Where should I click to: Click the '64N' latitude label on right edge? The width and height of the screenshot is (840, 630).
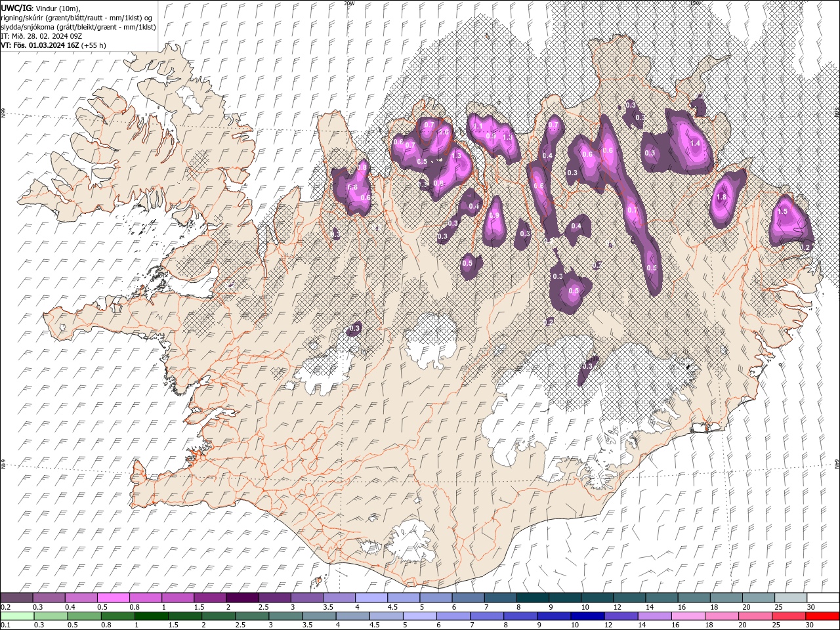click(837, 464)
